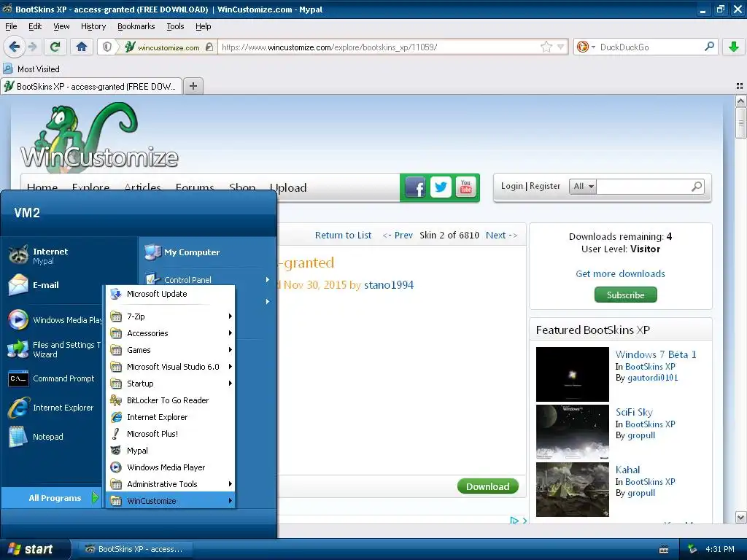This screenshot has width=747, height=560.
Task: Select the BootSkins XP browser tab
Action: (x=90, y=86)
